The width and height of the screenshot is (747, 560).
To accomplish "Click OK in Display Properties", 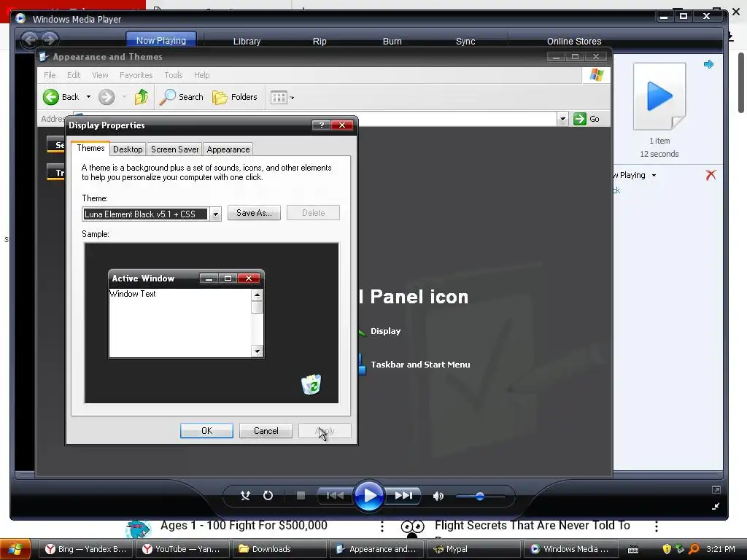I will click(206, 431).
